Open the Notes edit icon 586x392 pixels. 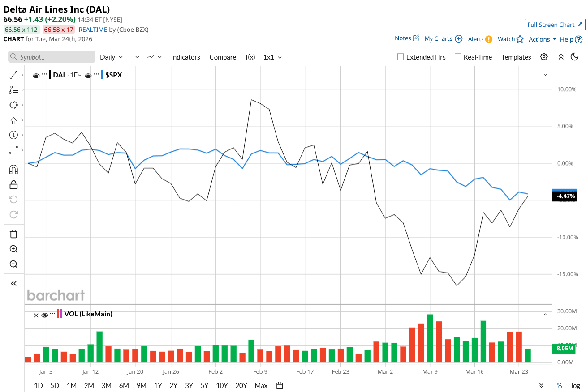click(416, 38)
